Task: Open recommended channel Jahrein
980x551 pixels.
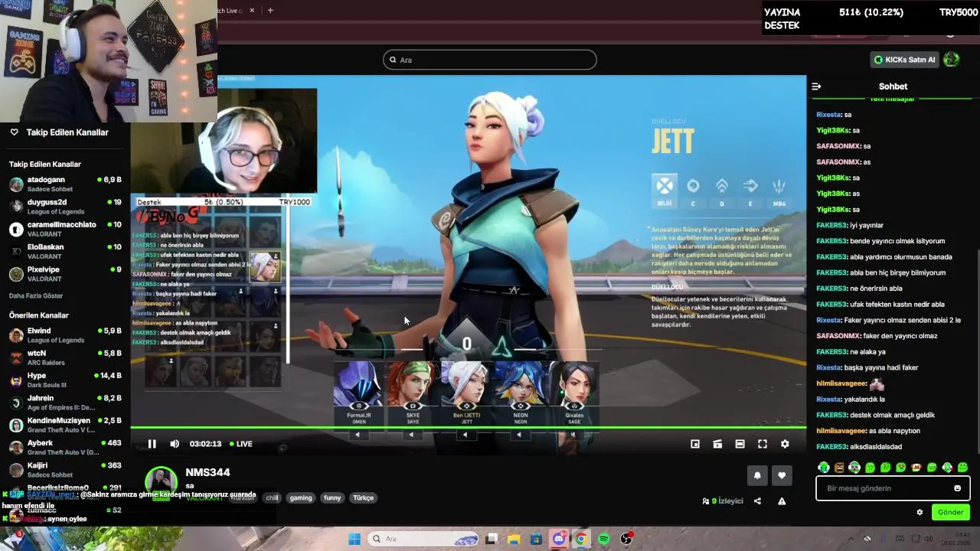Action: pos(65,403)
